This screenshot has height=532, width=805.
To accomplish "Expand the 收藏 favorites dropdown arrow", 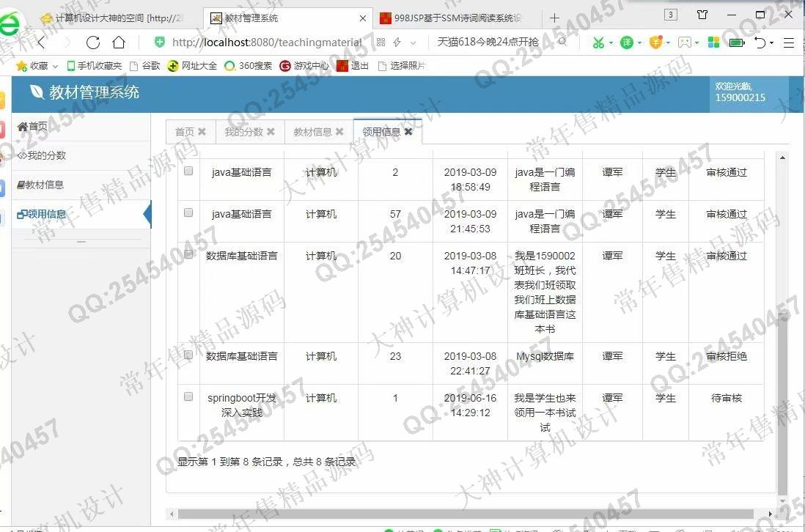I will 55,66.
